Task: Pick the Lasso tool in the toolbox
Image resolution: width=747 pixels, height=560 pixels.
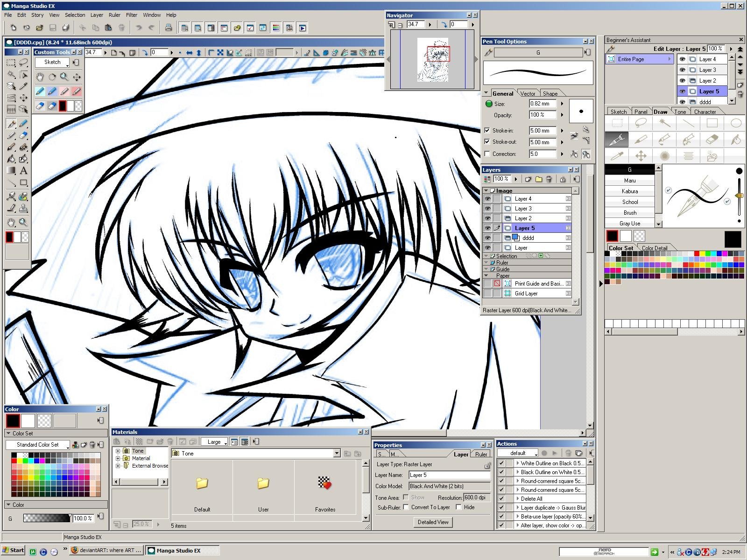Action: [23, 63]
